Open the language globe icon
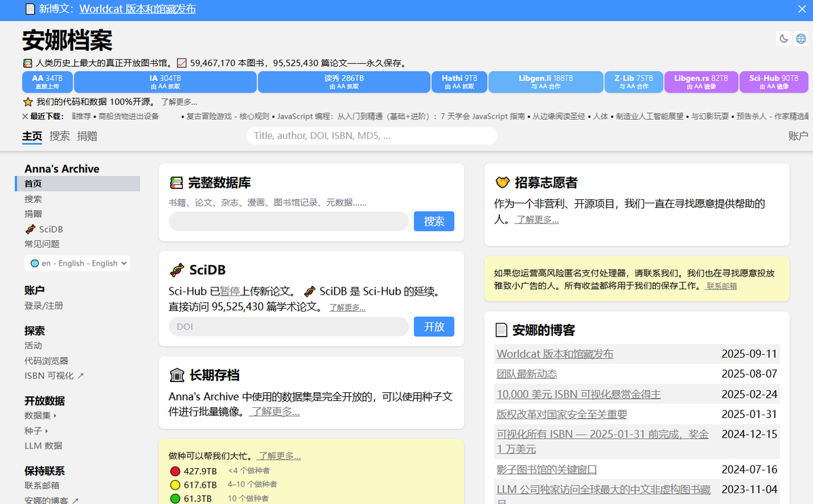The height and width of the screenshot is (504, 813). (x=801, y=39)
